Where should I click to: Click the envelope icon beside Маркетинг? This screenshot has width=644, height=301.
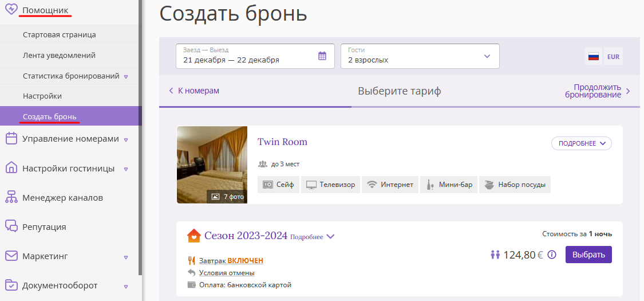coord(11,256)
